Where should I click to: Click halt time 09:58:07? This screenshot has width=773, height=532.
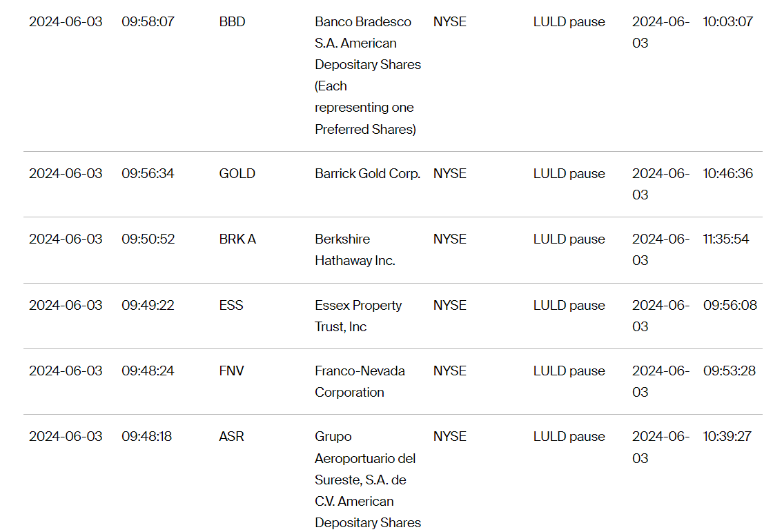(x=148, y=21)
